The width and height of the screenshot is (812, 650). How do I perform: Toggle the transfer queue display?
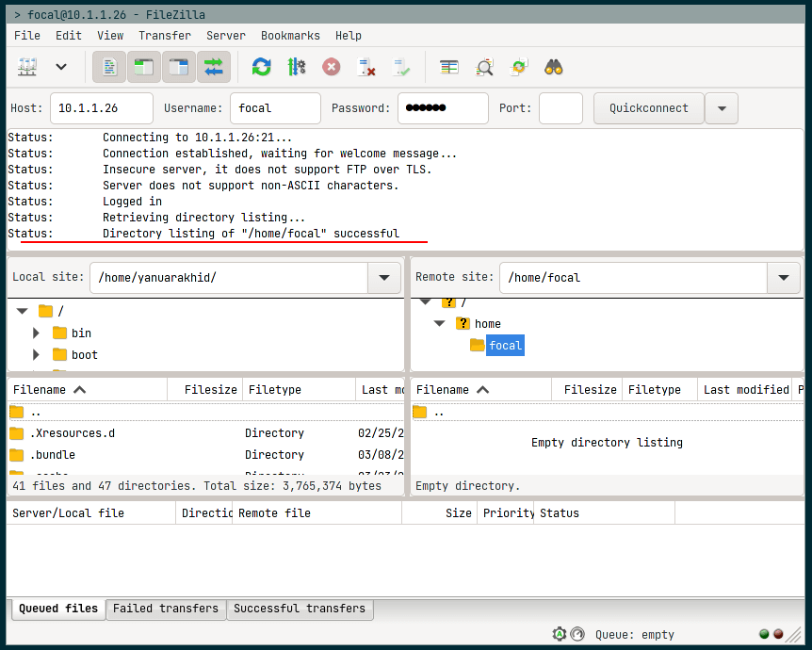pos(214,67)
